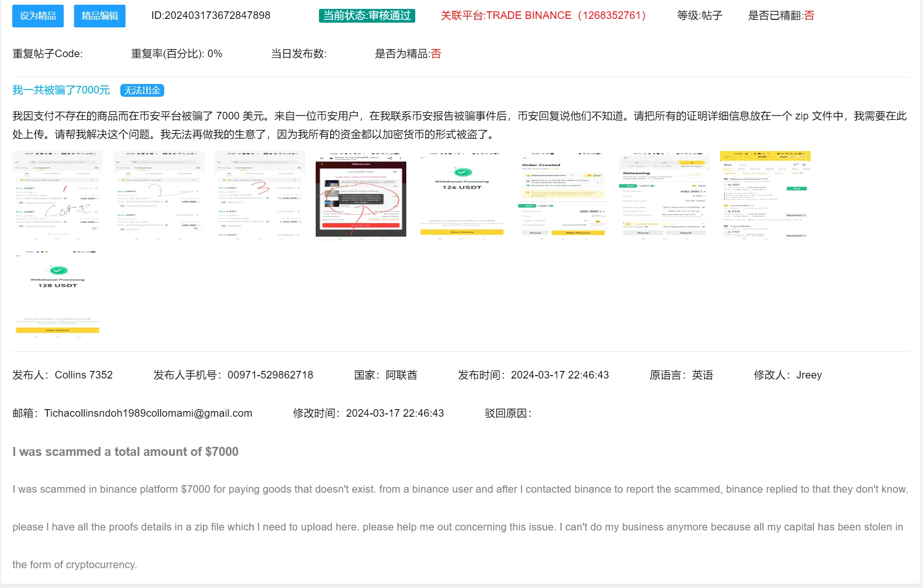Open the Order Created screenshot thumbnail
The image size is (923, 588).
(x=563, y=196)
